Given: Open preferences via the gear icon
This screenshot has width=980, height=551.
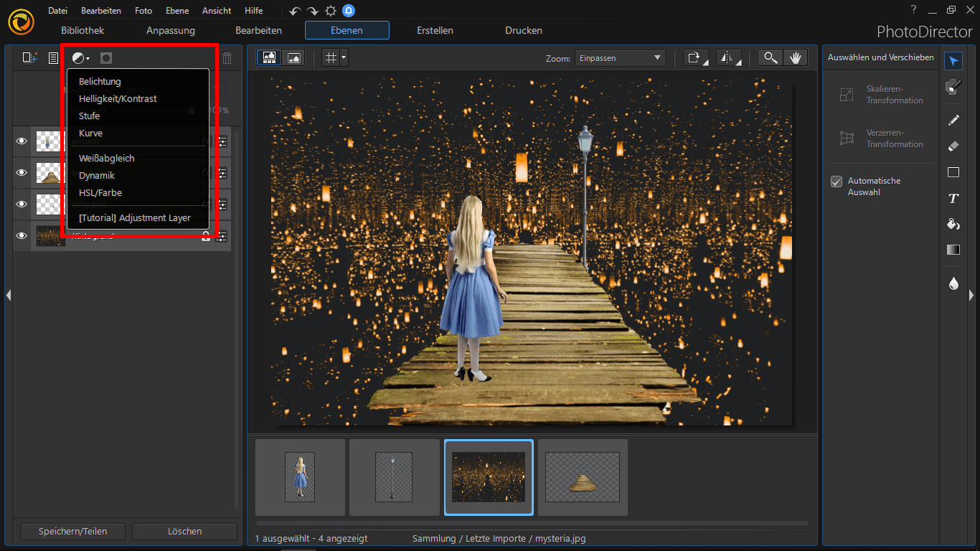Looking at the screenshot, I should (x=330, y=11).
